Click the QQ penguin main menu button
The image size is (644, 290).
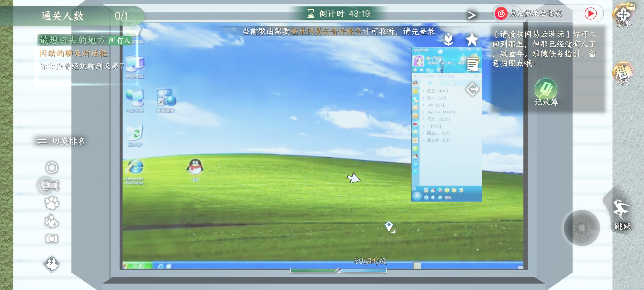(x=417, y=196)
